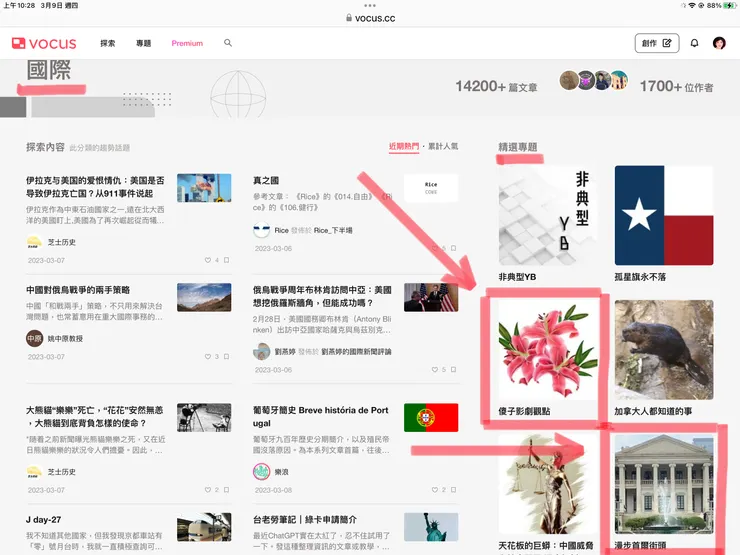Like the 伊拉克与美国 article heart
Image resolution: width=740 pixels, height=555 pixels.
point(208,260)
